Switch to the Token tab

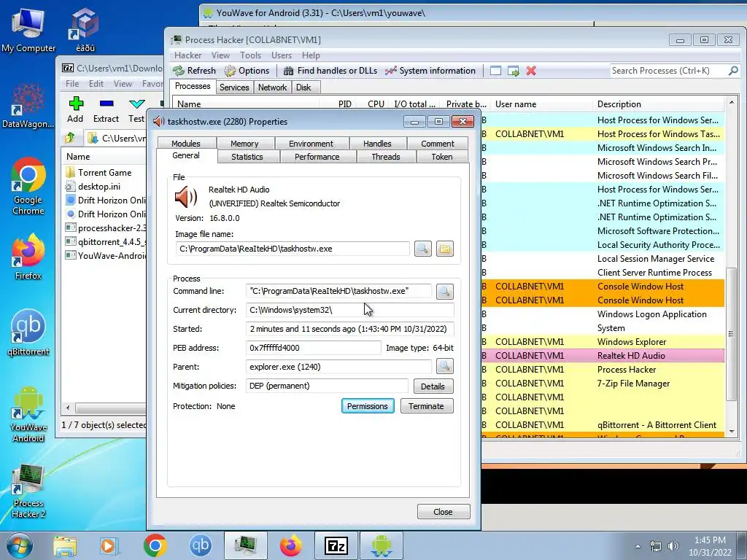pyautogui.click(x=442, y=157)
